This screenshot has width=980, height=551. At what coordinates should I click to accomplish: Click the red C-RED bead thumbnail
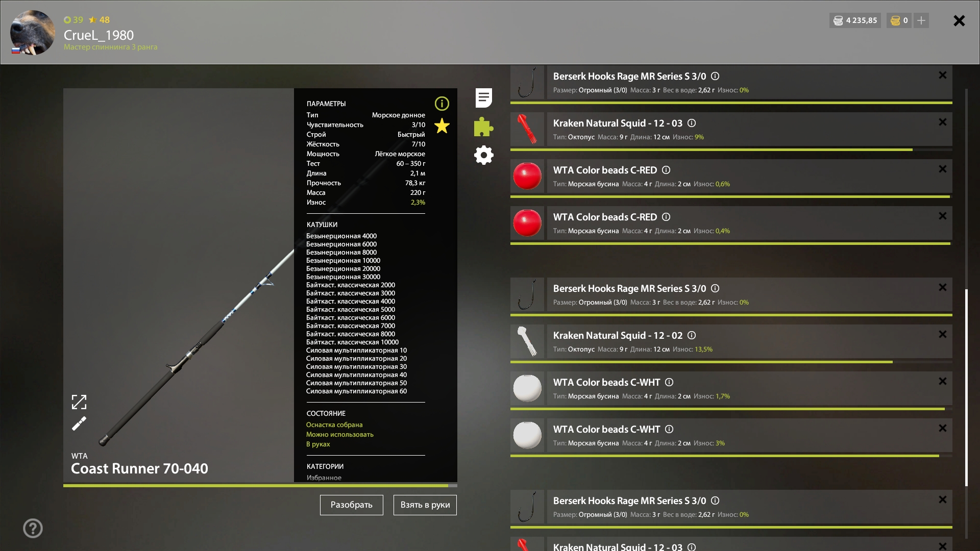[527, 176]
